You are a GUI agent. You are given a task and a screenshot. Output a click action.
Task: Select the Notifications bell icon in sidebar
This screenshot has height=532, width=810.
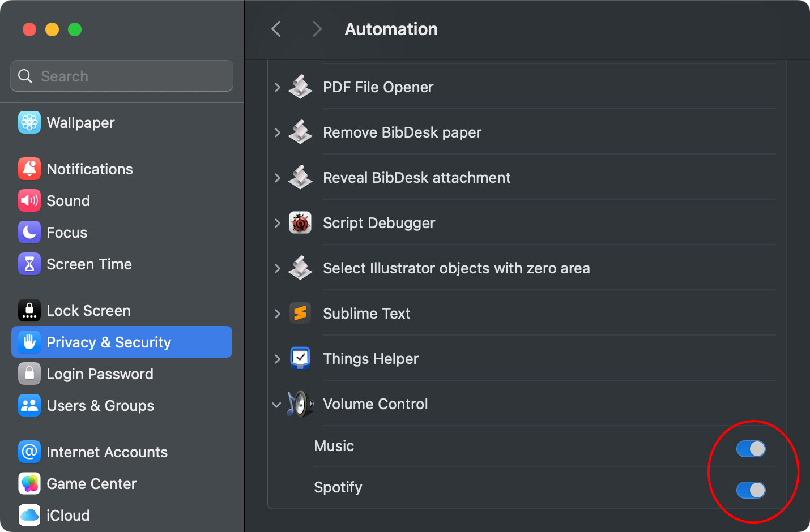[29, 169]
